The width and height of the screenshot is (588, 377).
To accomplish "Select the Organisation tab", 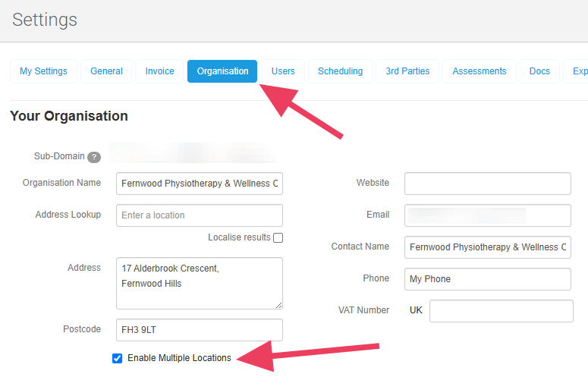I will coord(222,71).
